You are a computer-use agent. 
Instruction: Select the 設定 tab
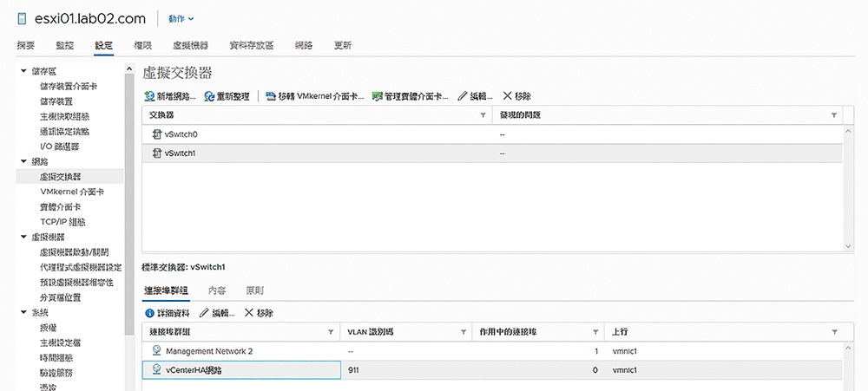click(103, 46)
